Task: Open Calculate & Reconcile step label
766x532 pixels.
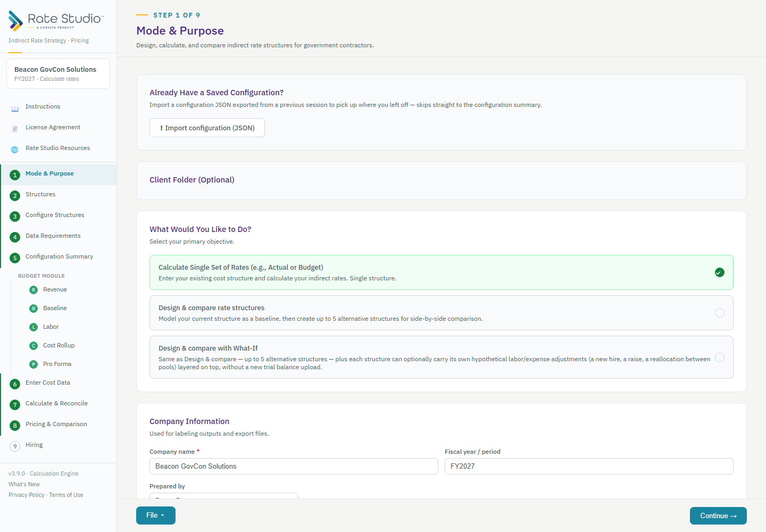Action: point(56,403)
